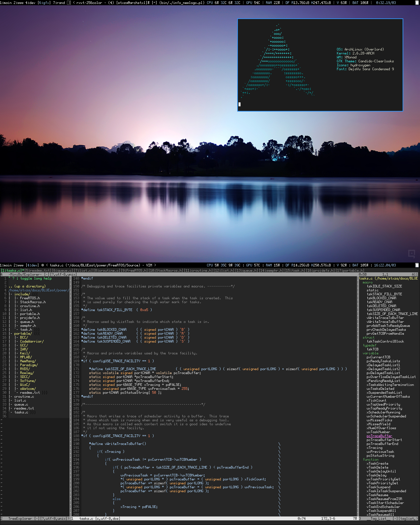Image resolution: width=420 pixels, height=525 pixels.
Task: Expand the Keil/ directory in the tree
Action: [x=25, y=353]
